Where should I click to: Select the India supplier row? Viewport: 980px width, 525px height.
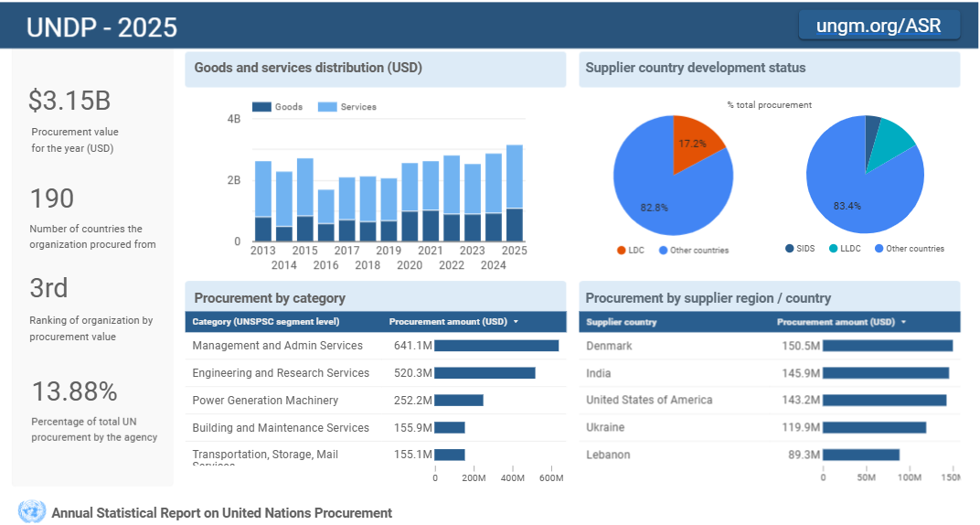point(770,373)
